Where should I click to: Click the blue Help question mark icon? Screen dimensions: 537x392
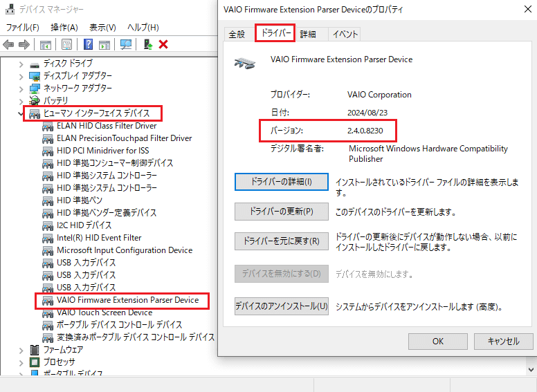point(88,44)
